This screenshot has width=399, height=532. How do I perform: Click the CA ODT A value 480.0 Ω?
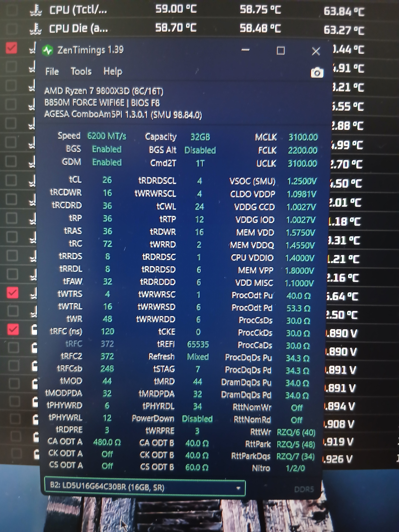(x=107, y=443)
